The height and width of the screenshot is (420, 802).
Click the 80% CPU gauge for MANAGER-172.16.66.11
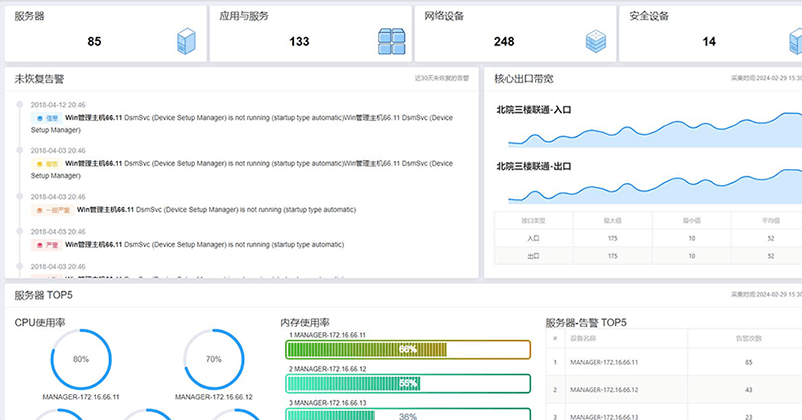click(81, 359)
